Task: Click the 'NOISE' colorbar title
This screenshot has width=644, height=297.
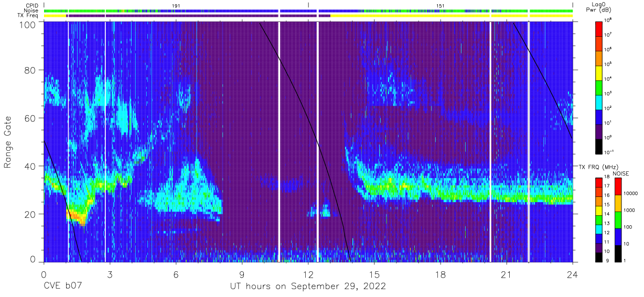Action: (621, 173)
